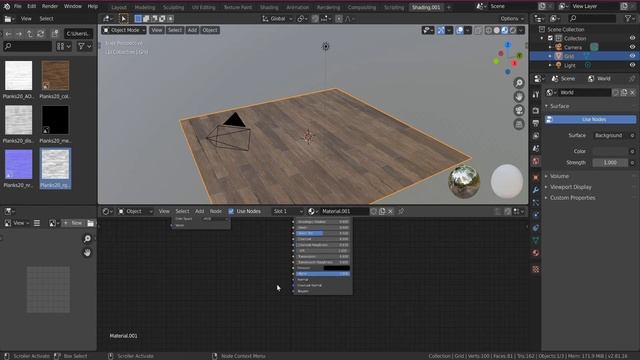Hide the Light via eye icon
The height and width of the screenshot is (360, 640).
point(632,65)
